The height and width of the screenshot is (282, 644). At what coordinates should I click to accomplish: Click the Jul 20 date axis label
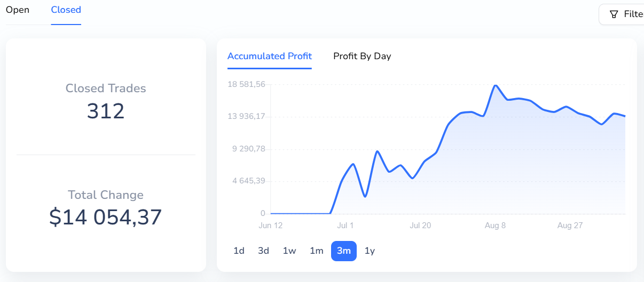[420, 225]
